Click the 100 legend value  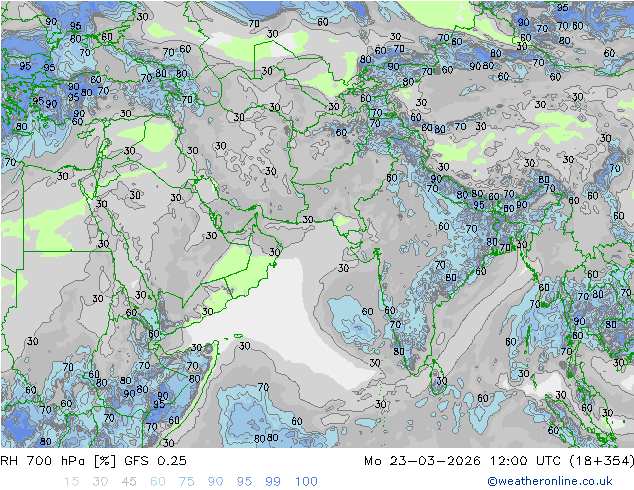pos(306,482)
